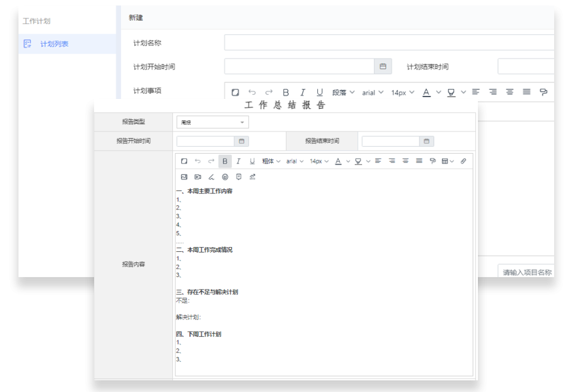Click the fullscreen icon in the 计划事项 toolbar
This screenshot has height=392, width=572.
point(236,93)
